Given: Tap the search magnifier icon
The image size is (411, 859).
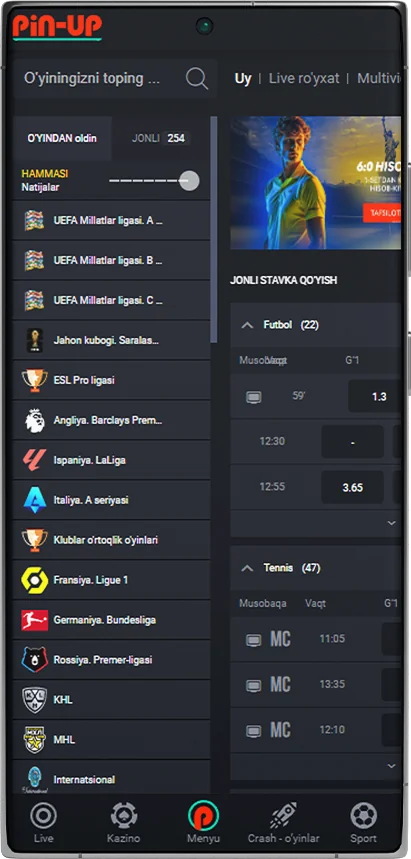Looking at the screenshot, I should coord(197,78).
